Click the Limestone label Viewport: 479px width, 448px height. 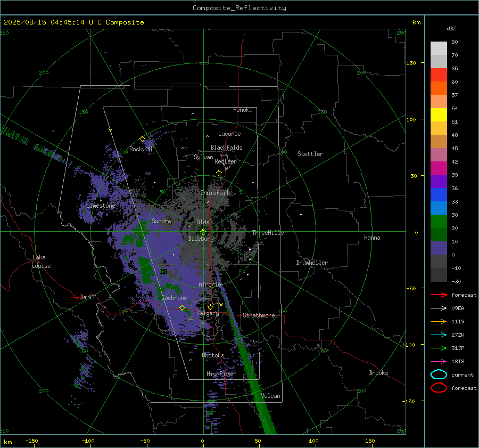pyautogui.click(x=101, y=206)
